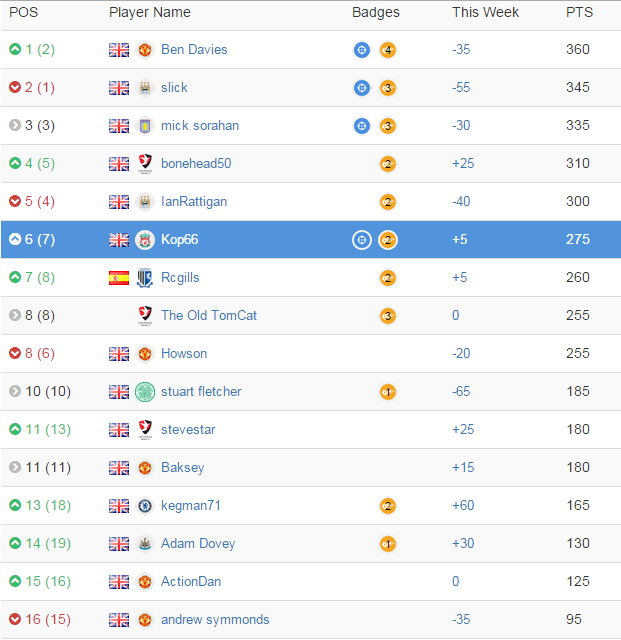This screenshot has width=621, height=640.
Task: Click the green up arrow on bonehead50's row
Action: 15,163
